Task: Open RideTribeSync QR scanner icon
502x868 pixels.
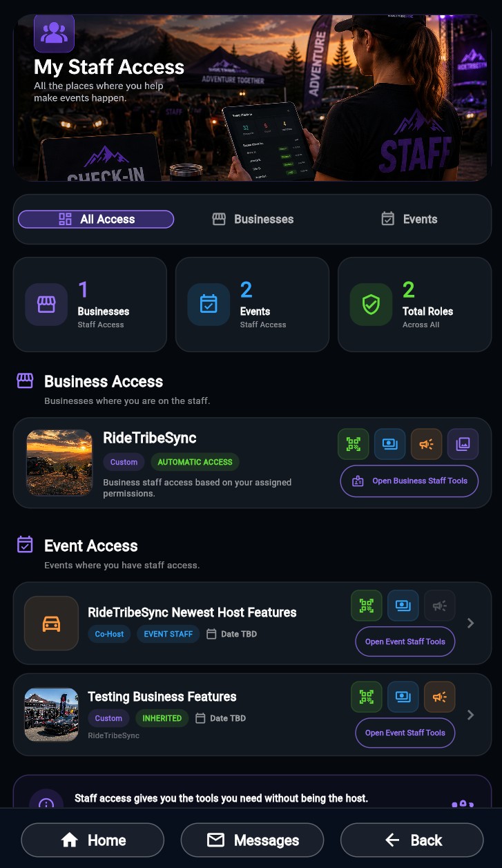Action: (x=354, y=444)
